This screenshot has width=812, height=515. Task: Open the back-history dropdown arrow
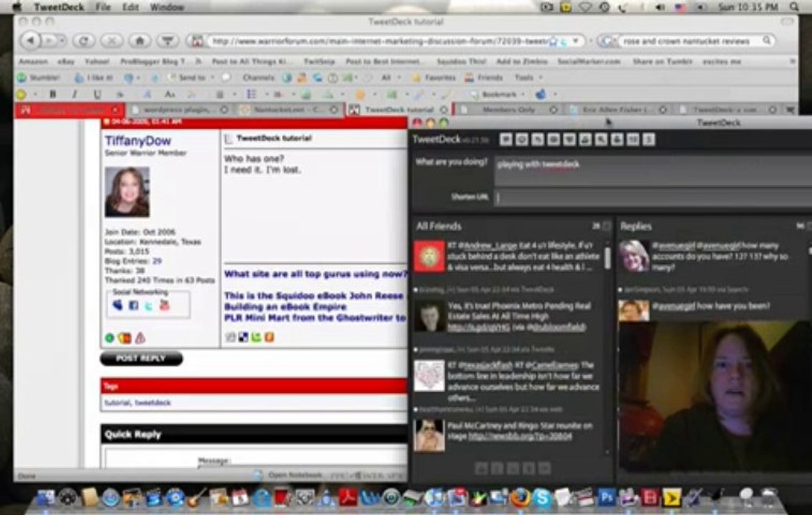point(62,40)
